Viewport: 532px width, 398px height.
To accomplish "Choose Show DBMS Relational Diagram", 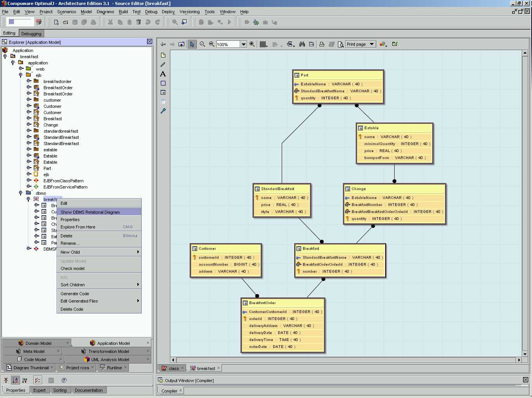I will pos(99,212).
